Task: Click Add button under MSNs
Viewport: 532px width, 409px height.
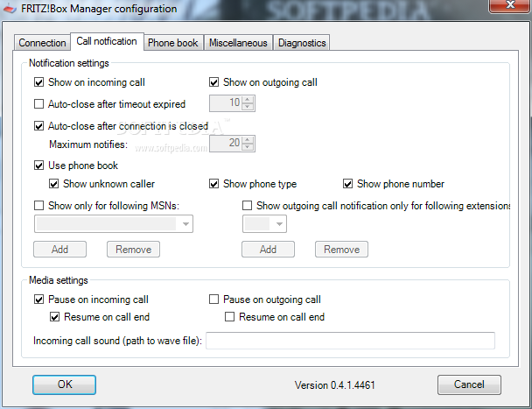Action: 60,250
